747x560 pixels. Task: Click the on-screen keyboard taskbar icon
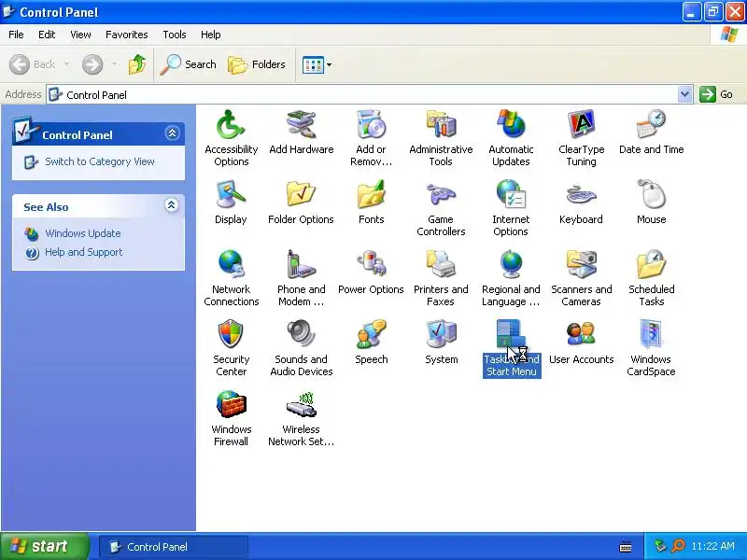pos(626,547)
